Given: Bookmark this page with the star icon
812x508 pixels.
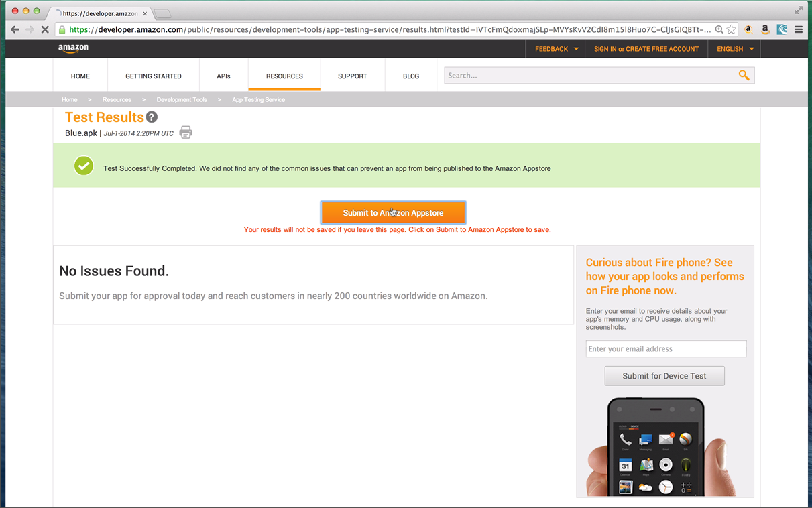Looking at the screenshot, I should click(731, 29).
